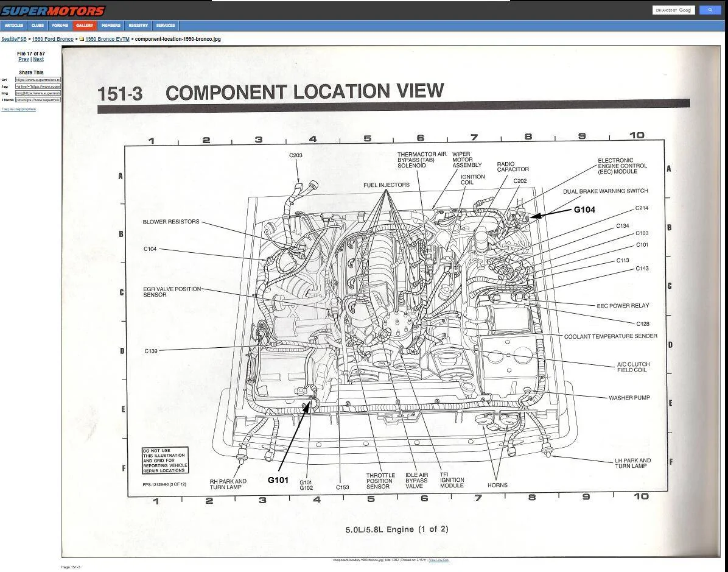Select the Registry nav item
This screenshot has height=572, width=728.
[x=138, y=25]
